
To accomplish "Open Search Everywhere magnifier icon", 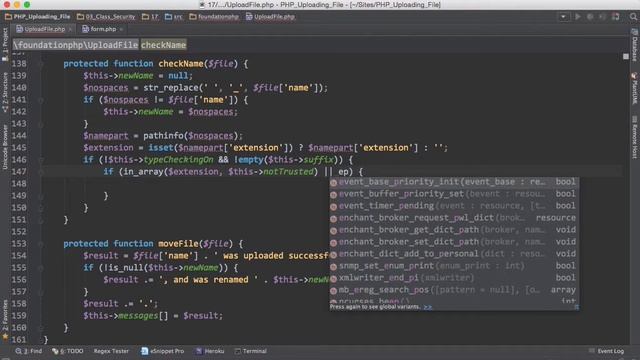I will (x=633, y=17).
